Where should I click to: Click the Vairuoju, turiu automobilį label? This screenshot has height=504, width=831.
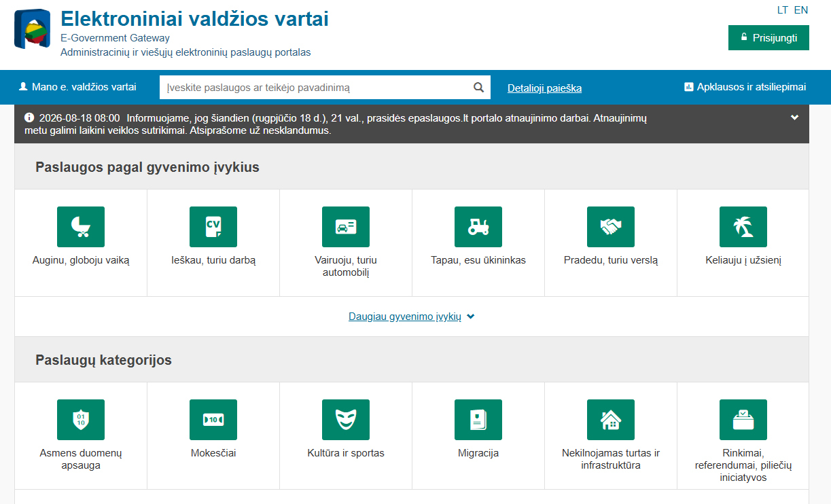click(x=346, y=266)
